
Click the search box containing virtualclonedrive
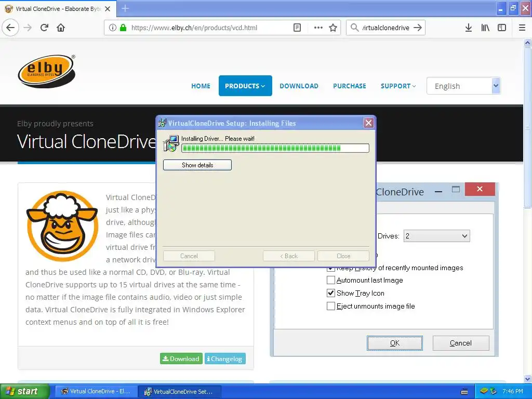tap(386, 28)
